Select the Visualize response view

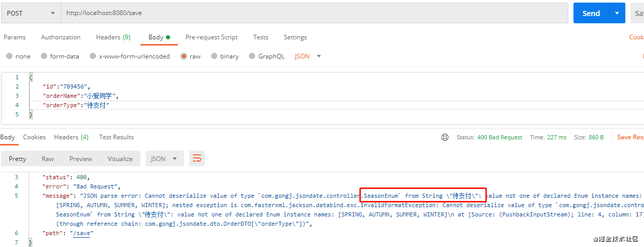tap(120, 159)
